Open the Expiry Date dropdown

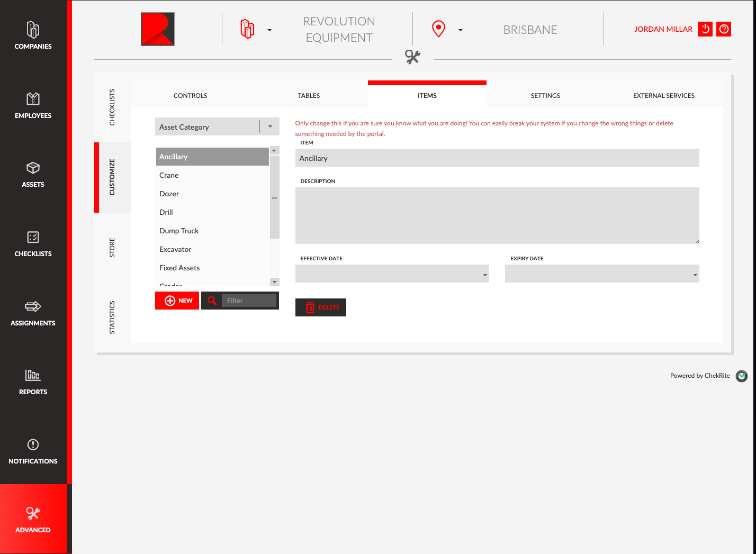(602, 274)
